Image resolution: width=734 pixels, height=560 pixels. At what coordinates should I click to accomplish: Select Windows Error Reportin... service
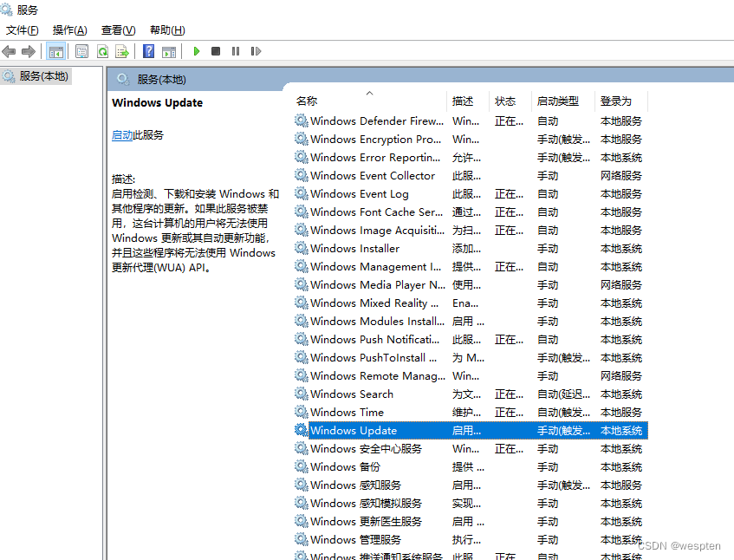pos(375,157)
